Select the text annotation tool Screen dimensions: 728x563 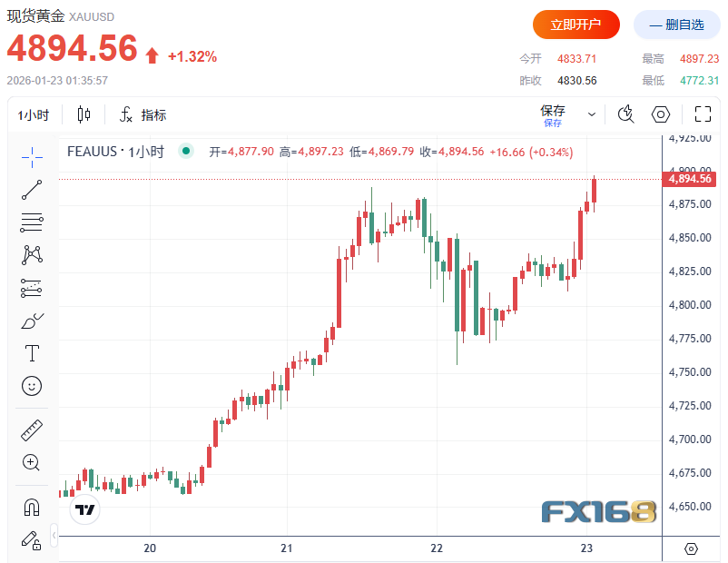pos(32,353)
